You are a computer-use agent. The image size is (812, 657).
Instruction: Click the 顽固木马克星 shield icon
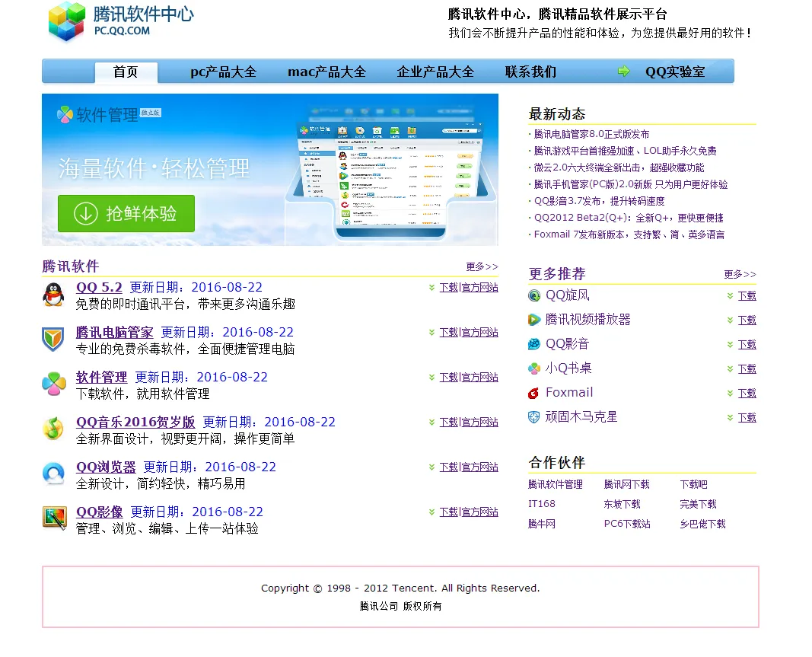(534, 417)
